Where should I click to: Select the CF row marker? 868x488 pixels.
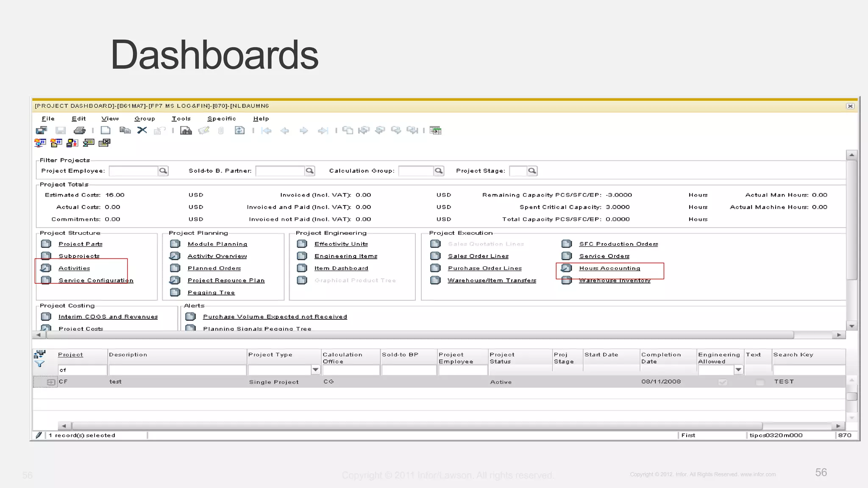coord(50,382)
